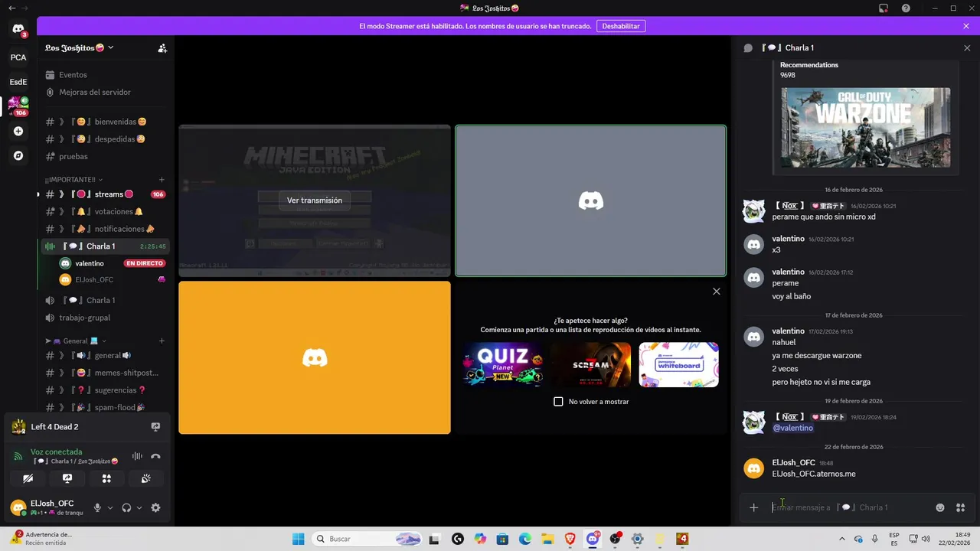Open the streams channel
The image size is (980, 551).
tap(106, 194)
